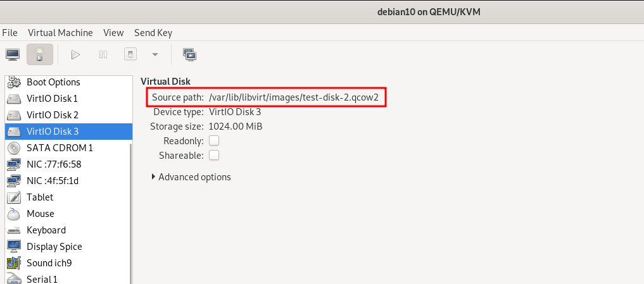Select NIC :77:f6:58 device
644x284 pixels.
pyautogui.click(x=68, y=164)
